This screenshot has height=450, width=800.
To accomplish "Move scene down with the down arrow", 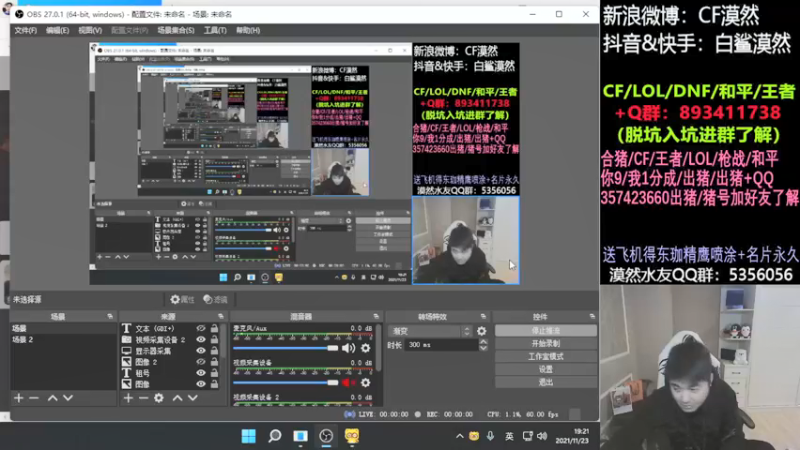I will tap(68, 398).
